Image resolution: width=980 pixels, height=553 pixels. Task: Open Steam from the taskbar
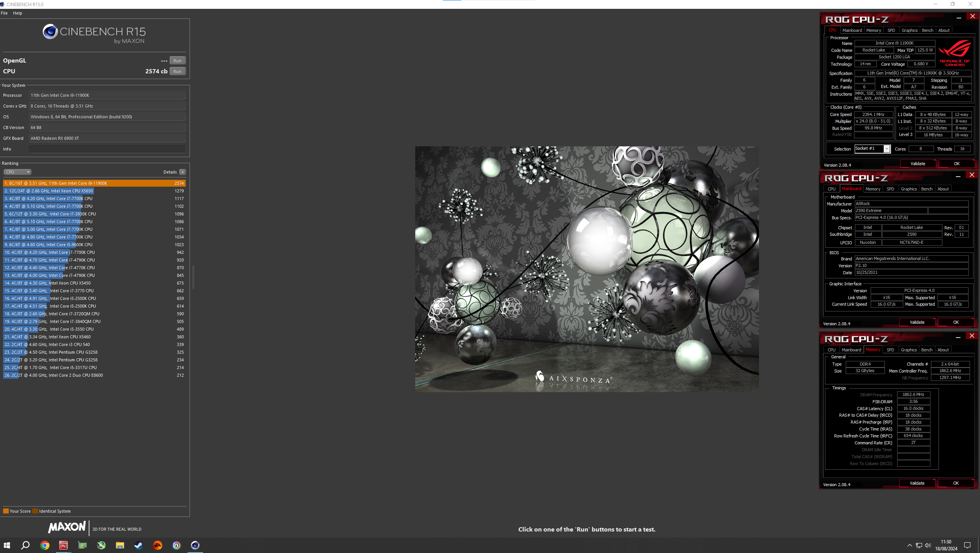pyautogui.click(x=139, y=545)
